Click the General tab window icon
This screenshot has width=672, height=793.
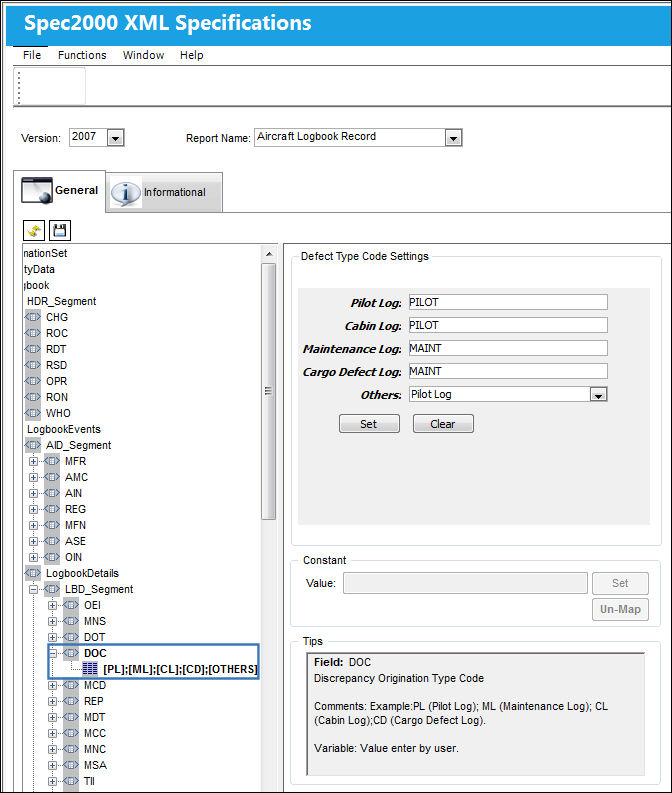pyautogui.click(x=37, y=190)
